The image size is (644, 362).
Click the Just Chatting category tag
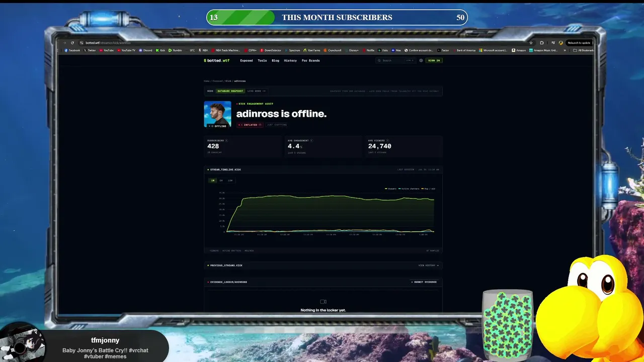click(277, 125)
